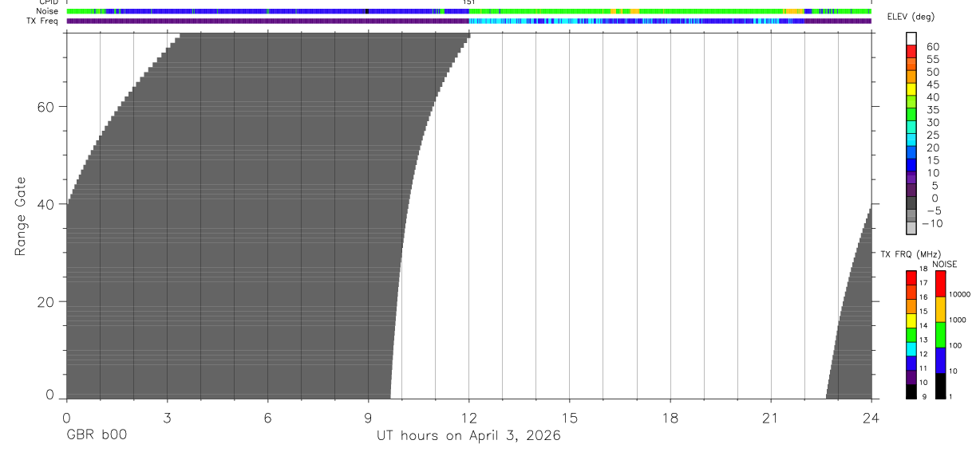Click the white top swatch of the ELEV color bar
Viewport: 980px width, 452px height.
coord(911,39)
